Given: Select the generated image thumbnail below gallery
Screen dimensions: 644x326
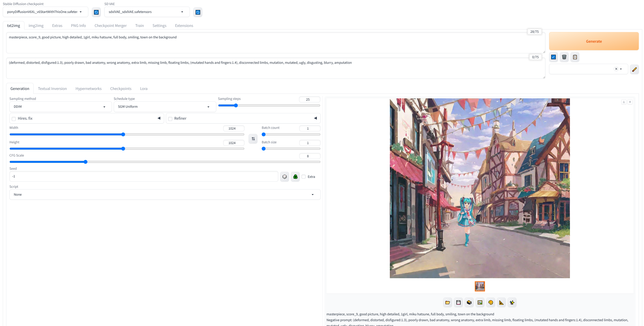Looking at the screenshot, I should 480,286.
